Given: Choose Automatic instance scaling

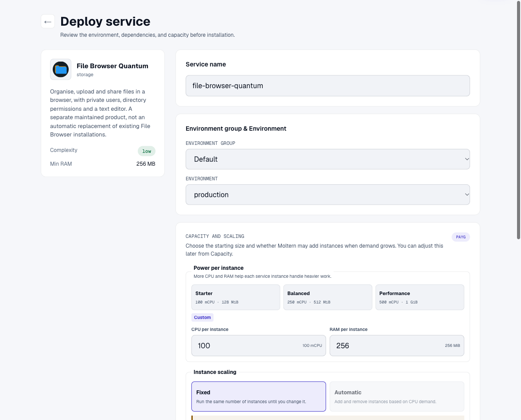Looking at the screenshot, I should click(397, 397).
